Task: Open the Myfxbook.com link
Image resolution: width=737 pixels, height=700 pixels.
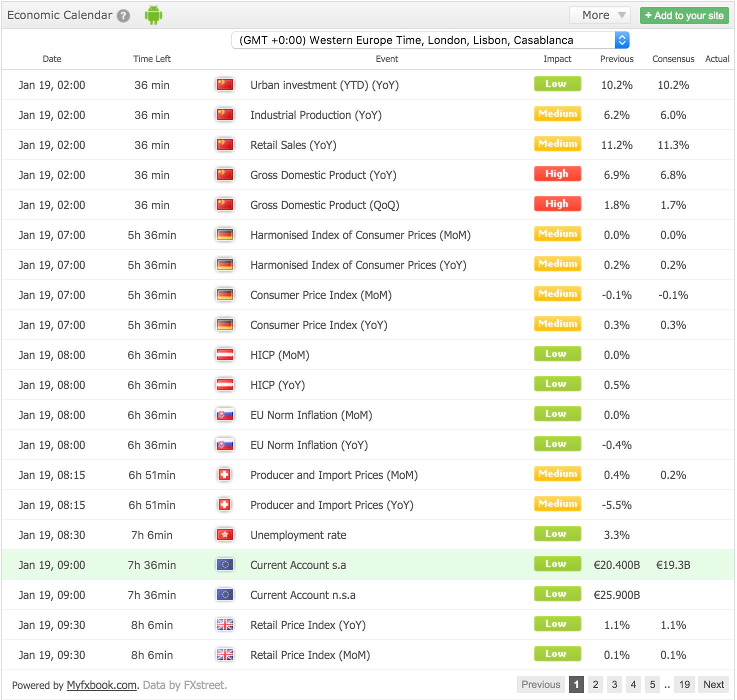Action: coord(101,685)
